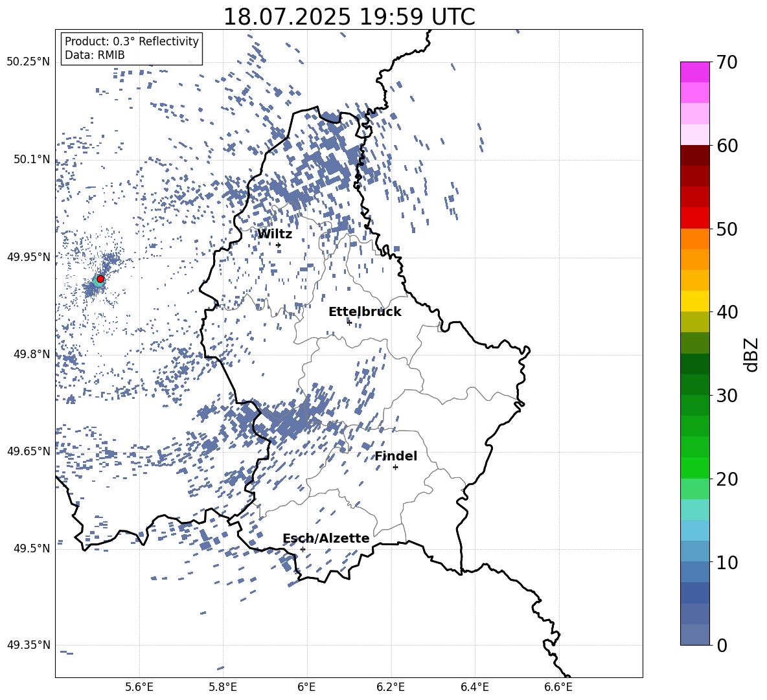This screenshot has width=767, height=700.
Task: Select the Findel city label
Action: 396,456
